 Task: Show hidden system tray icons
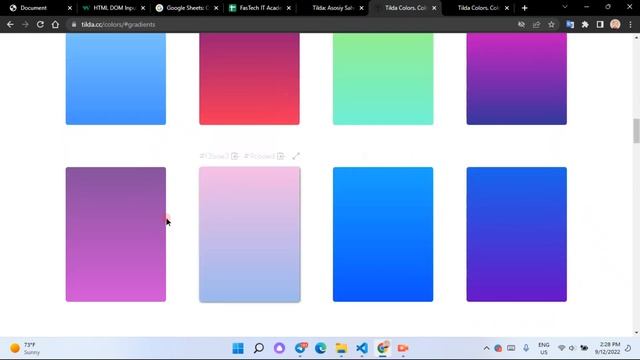[x=487, y=348]
